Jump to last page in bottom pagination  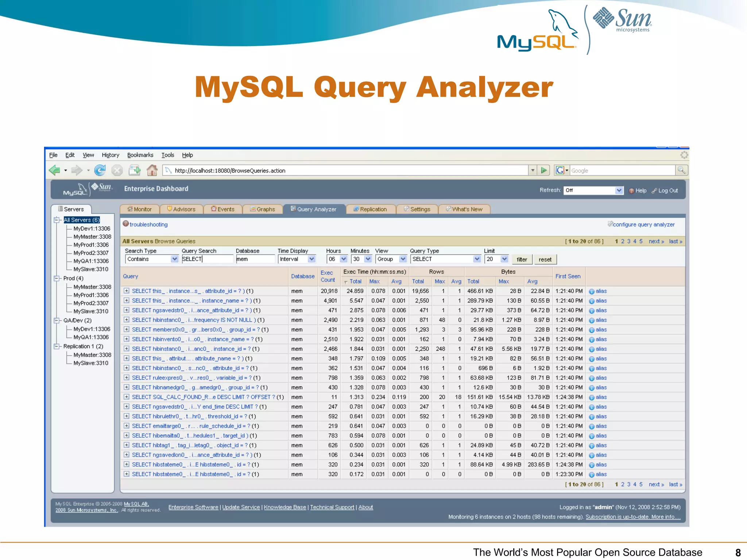(x=676, y=485)
